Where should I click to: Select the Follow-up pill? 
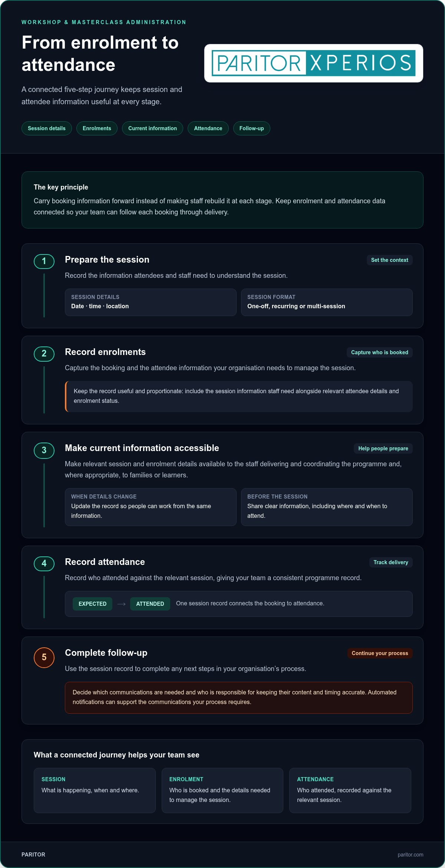click(x=252, y=128)
